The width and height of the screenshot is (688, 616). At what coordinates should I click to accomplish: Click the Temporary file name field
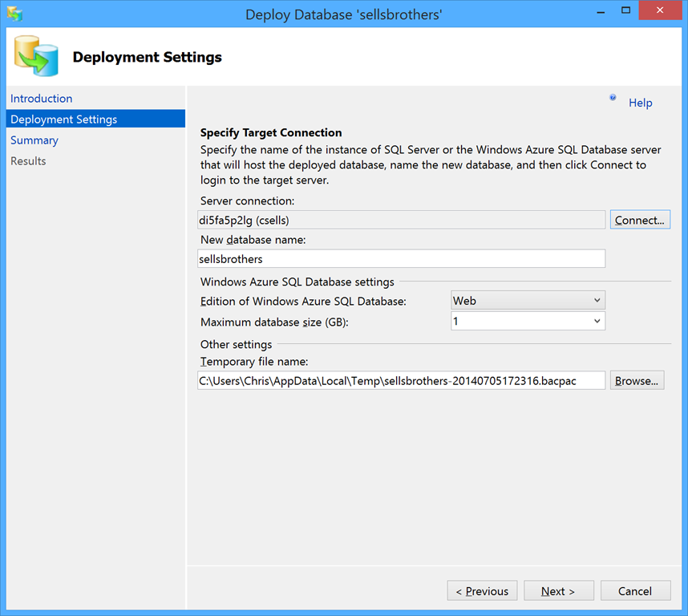coord(401,380)
